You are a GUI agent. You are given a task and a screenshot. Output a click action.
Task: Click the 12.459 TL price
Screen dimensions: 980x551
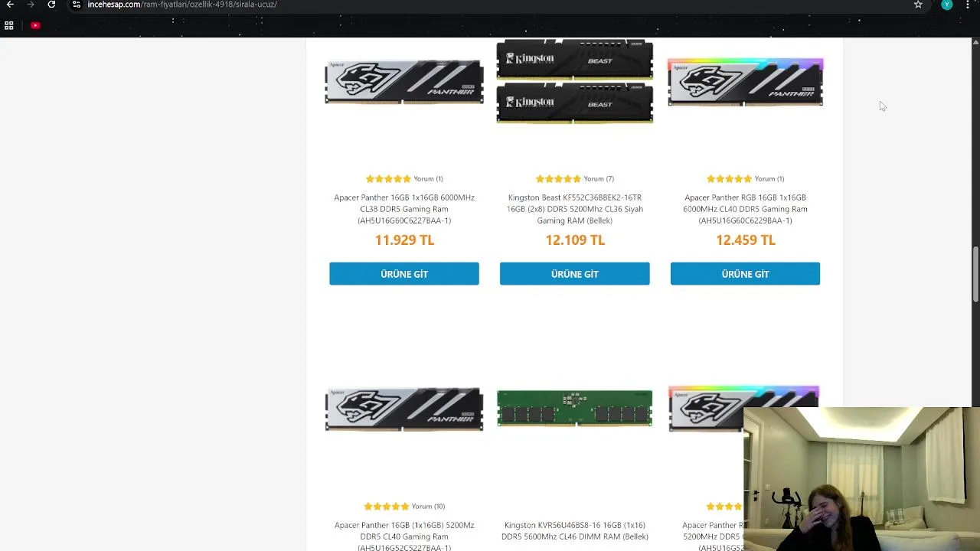(745, 240)
